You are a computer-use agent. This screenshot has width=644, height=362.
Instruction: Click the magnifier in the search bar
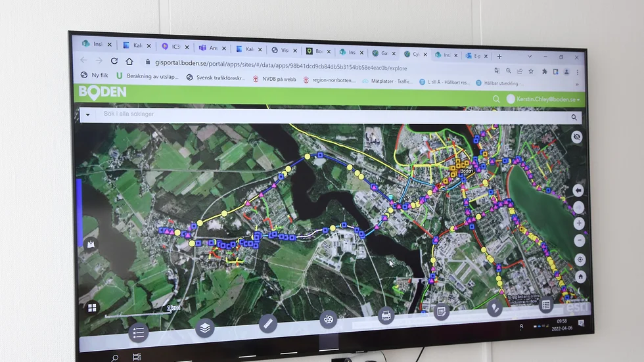(x=574, y=118)
